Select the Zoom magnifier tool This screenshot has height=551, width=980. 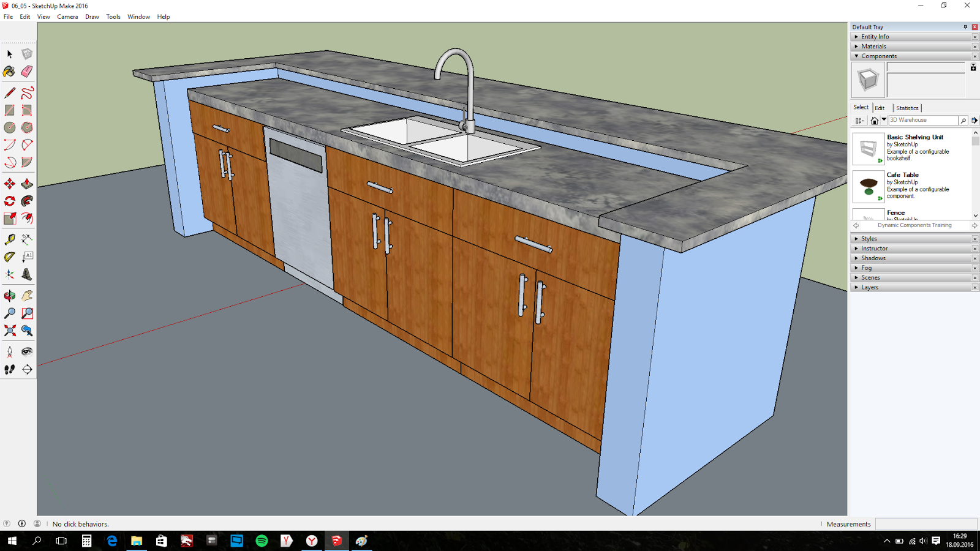[x=10, y=313]
